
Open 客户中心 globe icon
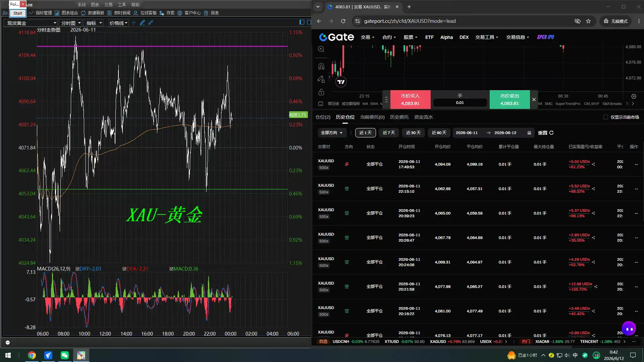pos(180,13)
